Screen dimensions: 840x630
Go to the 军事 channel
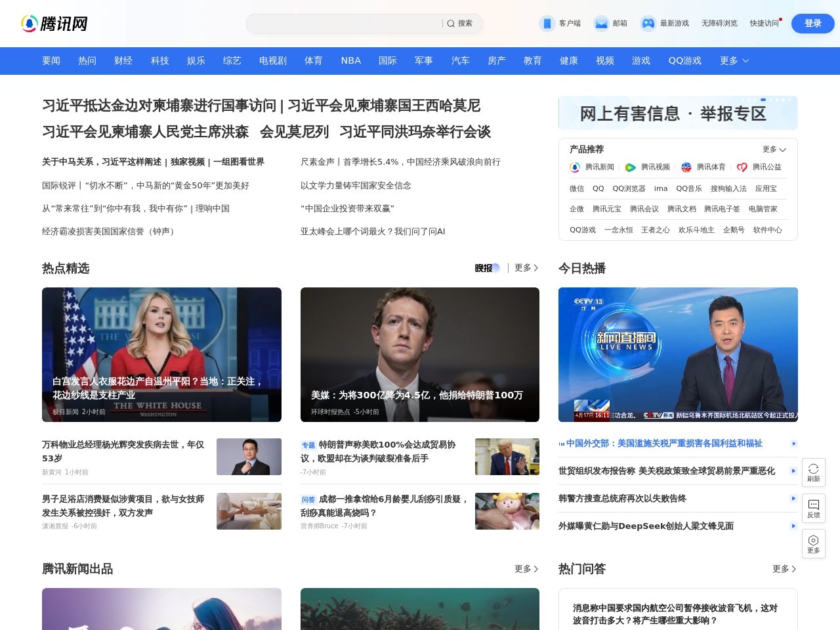point(424,60)
